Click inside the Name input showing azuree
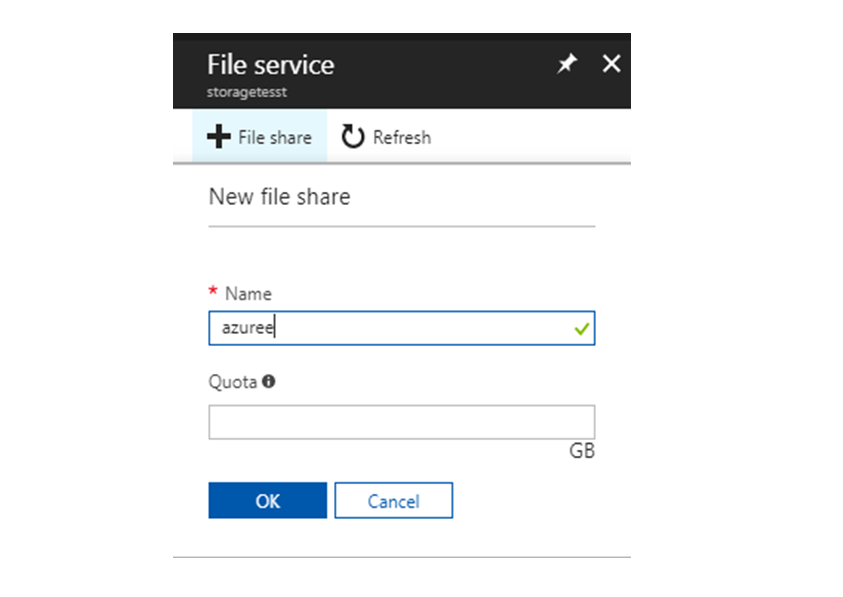 pyautogui.click(x=350, y=327)
